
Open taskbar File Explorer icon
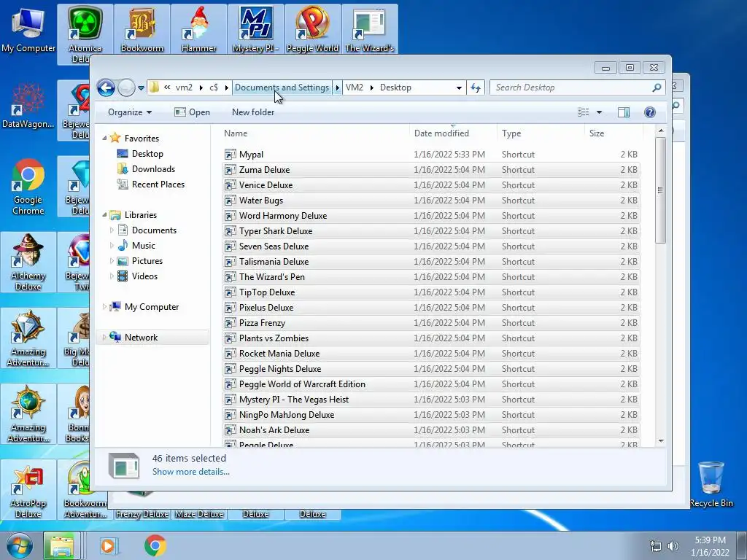[61, 545]
